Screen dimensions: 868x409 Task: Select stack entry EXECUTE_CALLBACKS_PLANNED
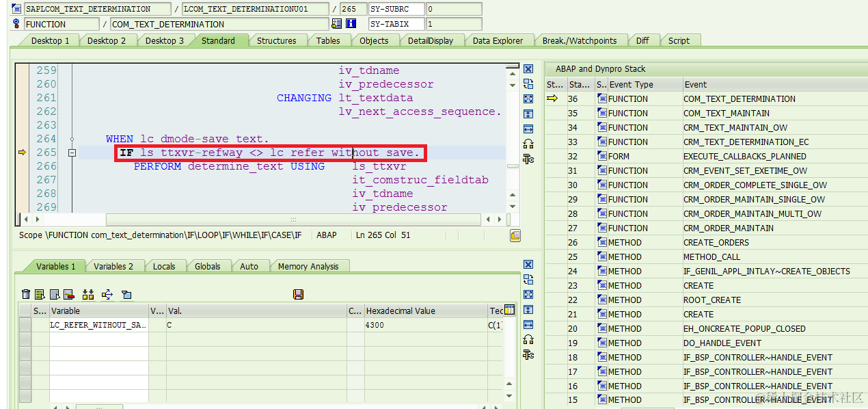pos(745,157)
